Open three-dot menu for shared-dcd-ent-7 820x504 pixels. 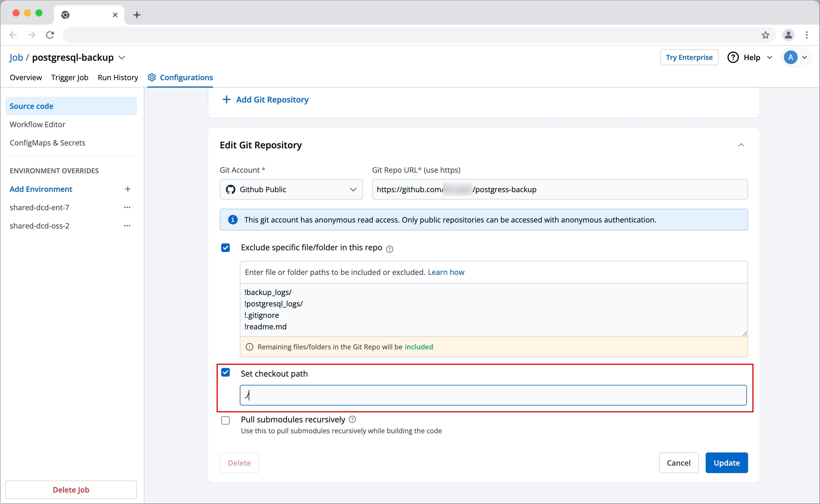click(x=127, y=207)
